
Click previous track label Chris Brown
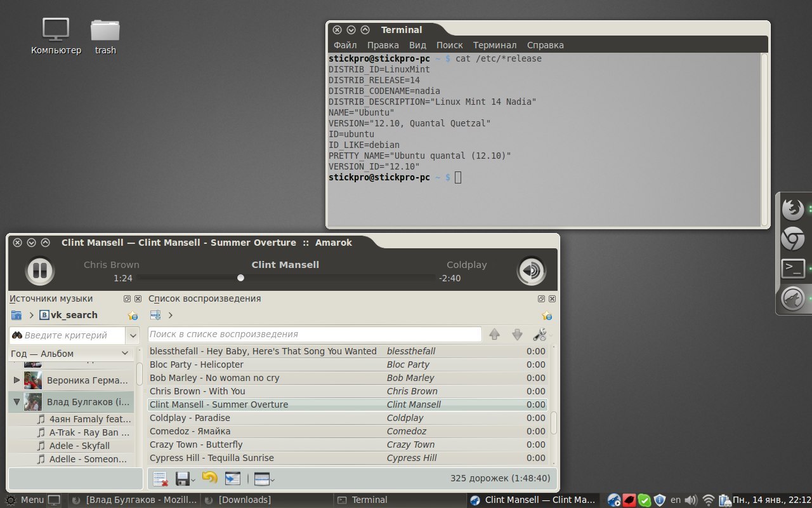coord(111,265)
